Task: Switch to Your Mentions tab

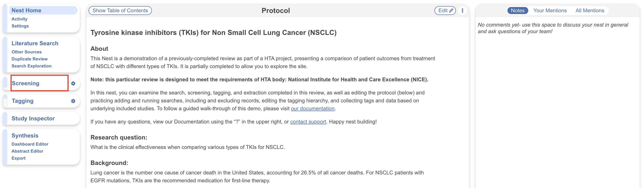Action: pos(550,11)
